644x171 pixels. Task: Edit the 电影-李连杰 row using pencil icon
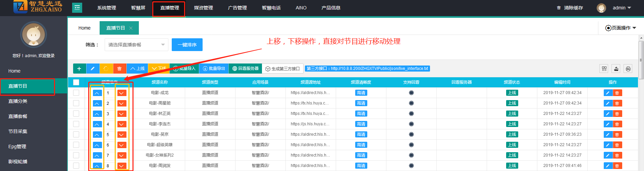pyautogui.click(x=608, y=124)
